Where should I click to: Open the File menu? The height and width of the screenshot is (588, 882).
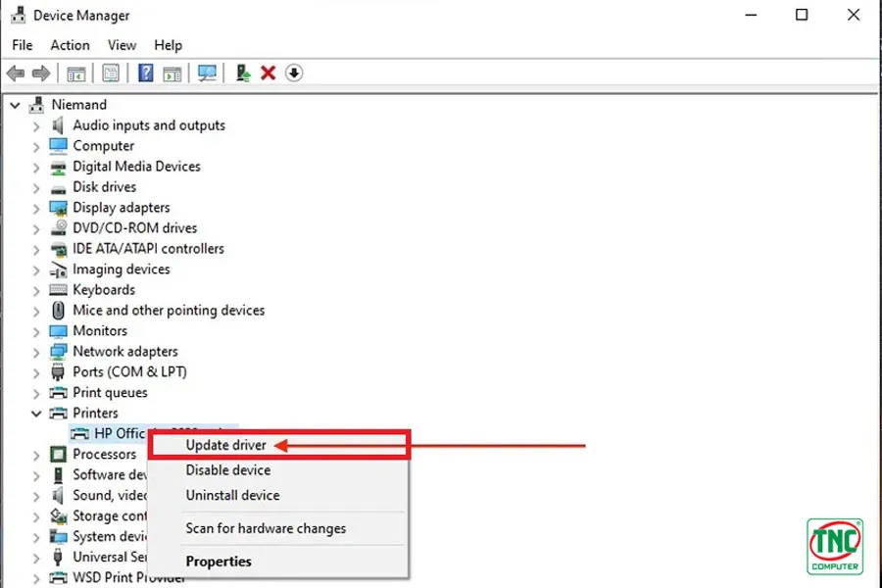(23, 45)
